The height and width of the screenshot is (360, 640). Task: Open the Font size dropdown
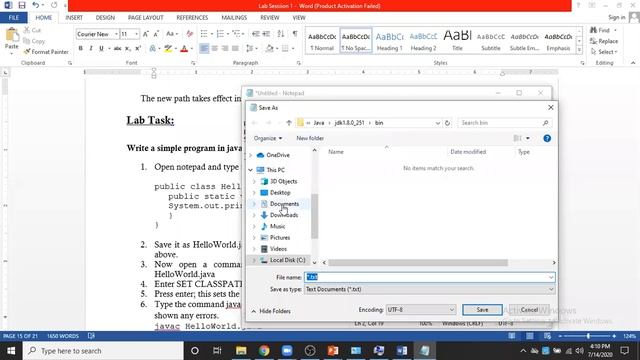click(x=136, y=34)
